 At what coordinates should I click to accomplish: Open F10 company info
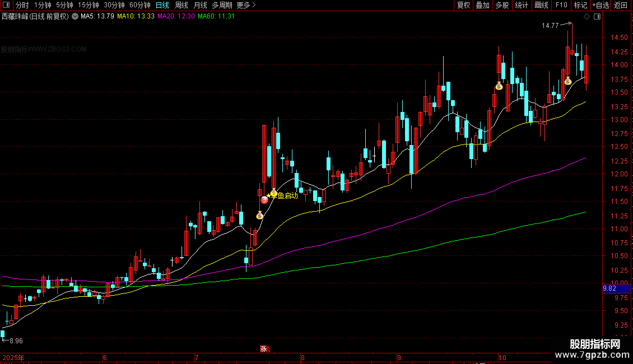pos(561,5)
